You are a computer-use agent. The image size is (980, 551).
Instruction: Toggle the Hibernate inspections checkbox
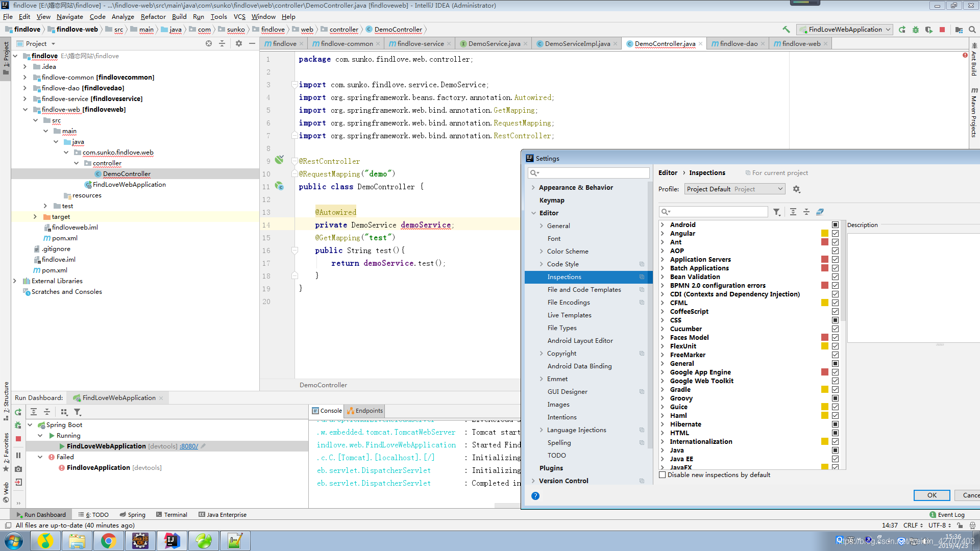click(x=836, y=424)
